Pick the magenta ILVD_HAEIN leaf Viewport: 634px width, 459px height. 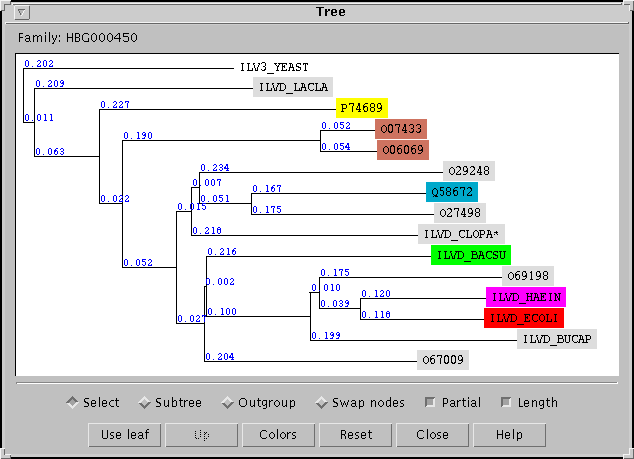coord(526,297)
